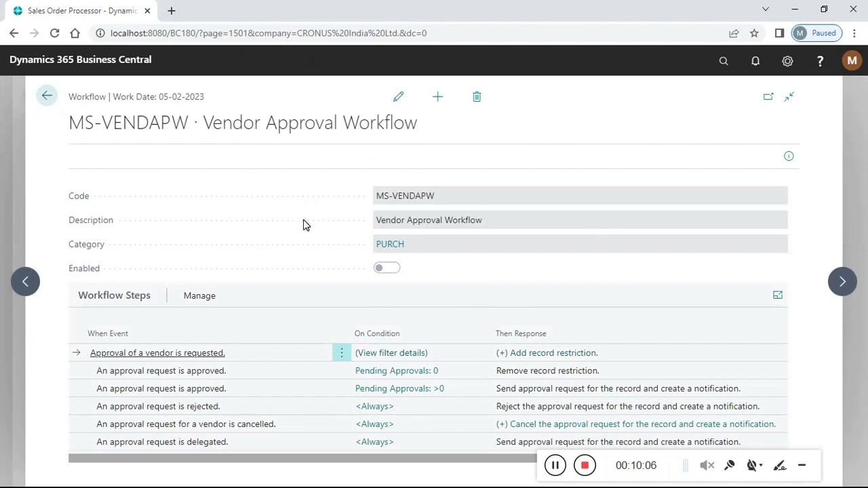Open Cancel the approval request response

(x=635, y=424)
